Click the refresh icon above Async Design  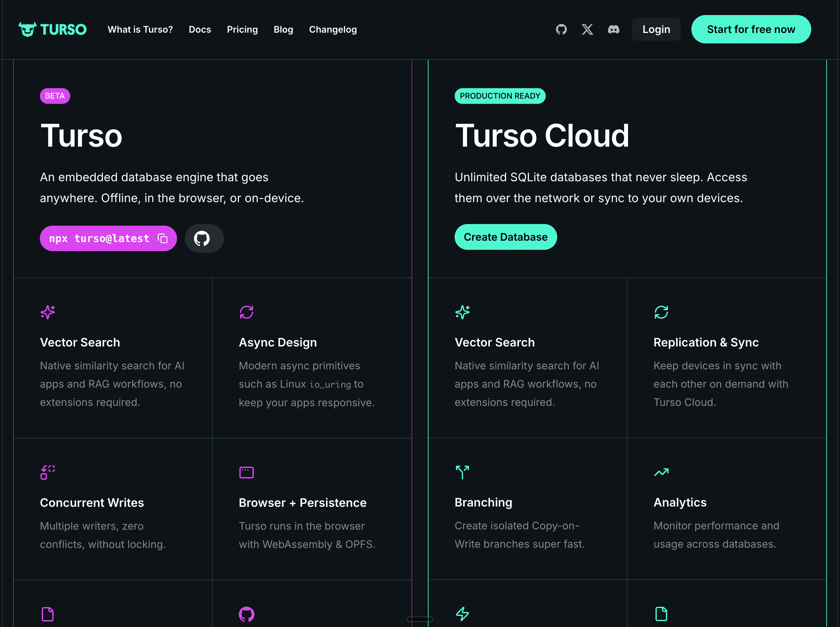coord(246,312)
